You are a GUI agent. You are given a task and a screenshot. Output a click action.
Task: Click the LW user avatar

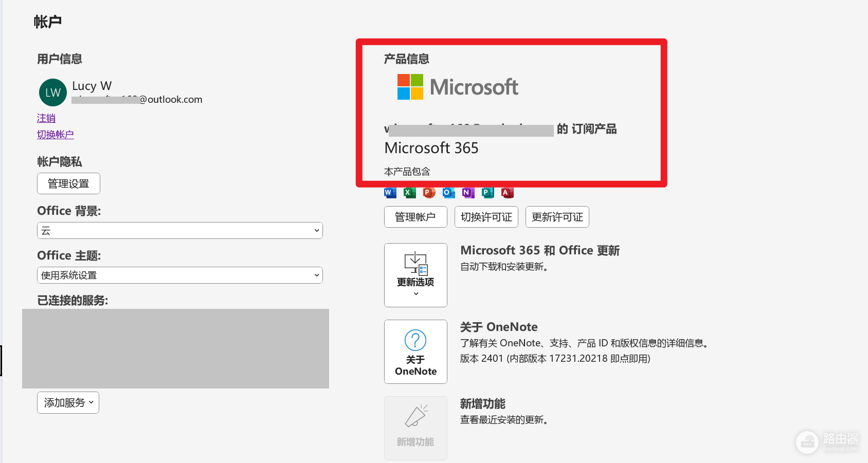click(x=53, y=92)
